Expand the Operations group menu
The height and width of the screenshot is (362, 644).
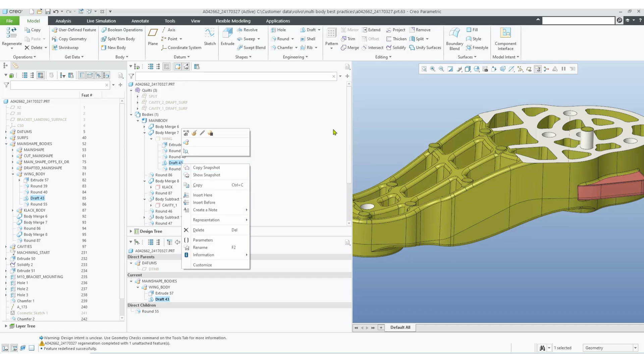tap(24, 57)
